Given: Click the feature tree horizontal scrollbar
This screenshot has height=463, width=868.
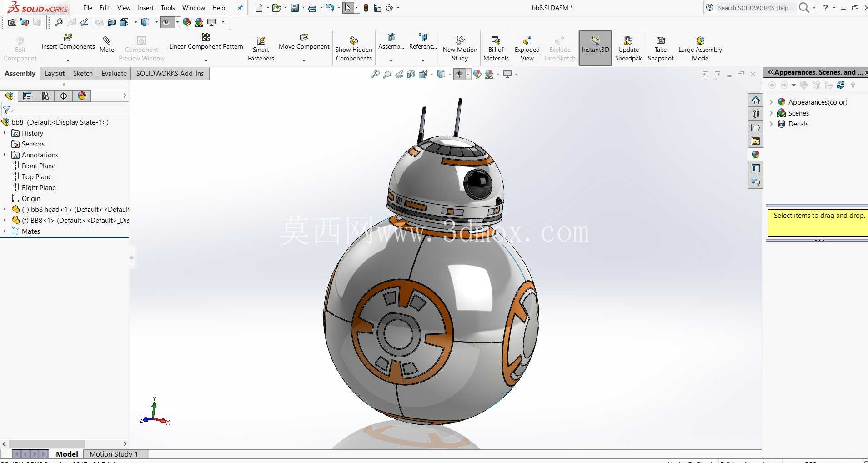Looking at the screenshot, I should 47,444.
